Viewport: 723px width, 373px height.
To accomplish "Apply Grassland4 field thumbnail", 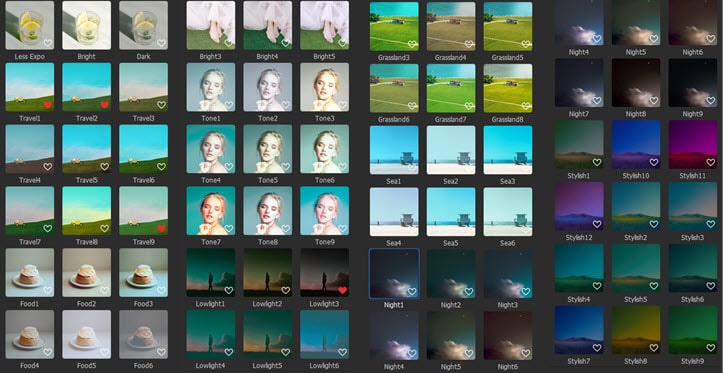I will pyautogui.click(x=451, y=26).
